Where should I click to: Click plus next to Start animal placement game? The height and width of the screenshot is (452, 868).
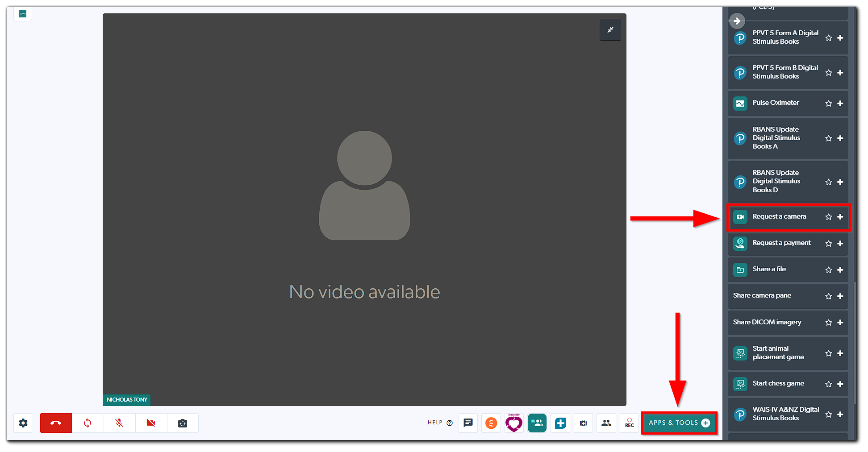tap(840, 353)
